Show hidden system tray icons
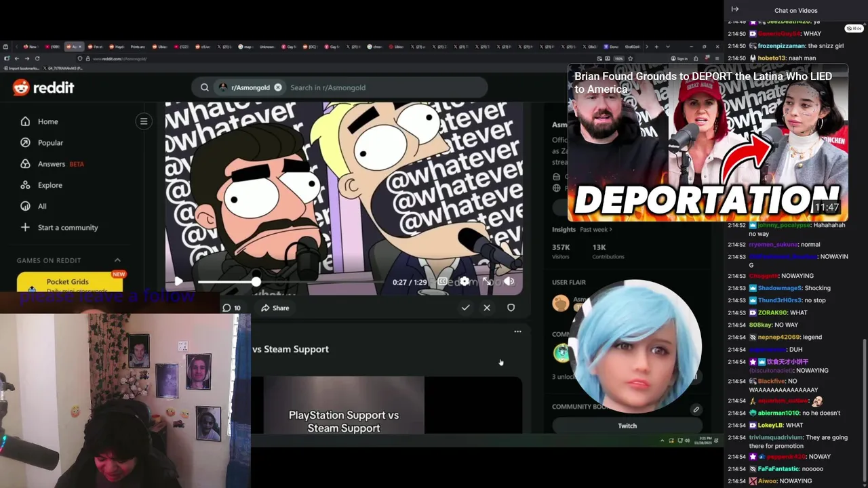Viewport: 868px width, 488px height. [663, 441]
